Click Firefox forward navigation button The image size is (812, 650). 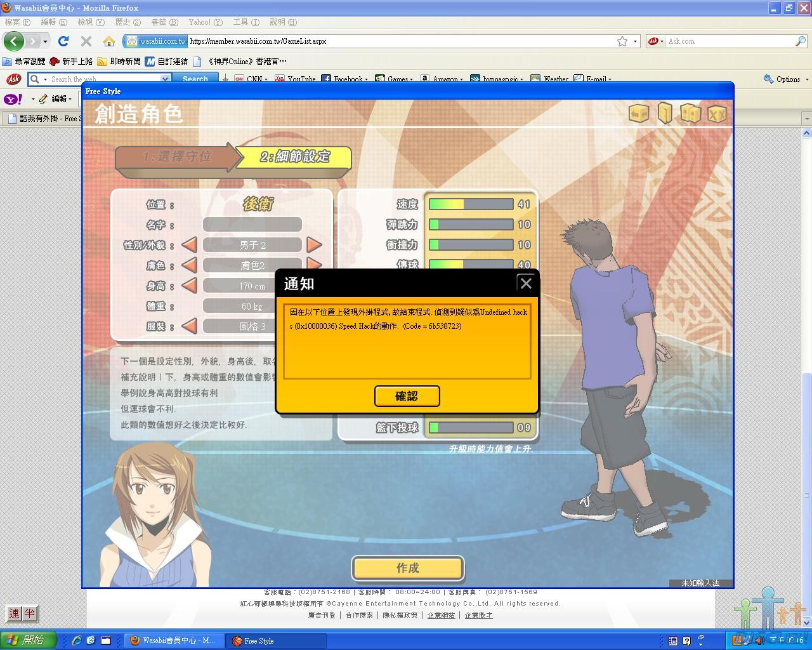33,41
